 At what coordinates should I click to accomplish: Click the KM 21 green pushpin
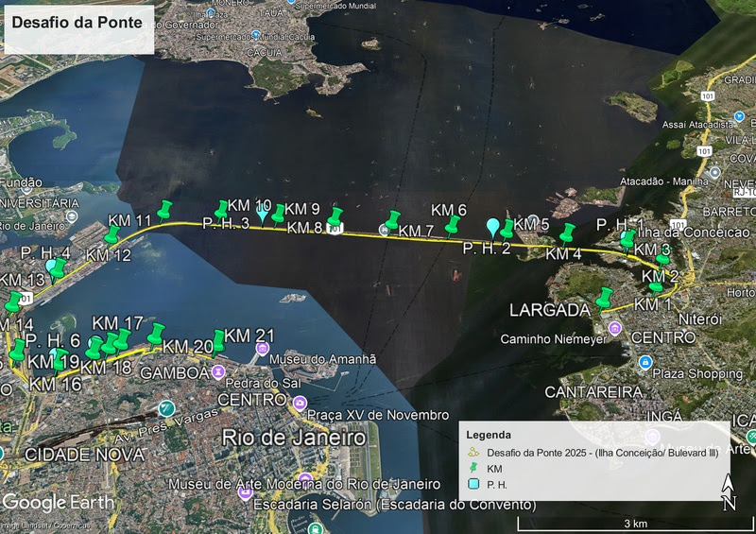pos(219,340)
